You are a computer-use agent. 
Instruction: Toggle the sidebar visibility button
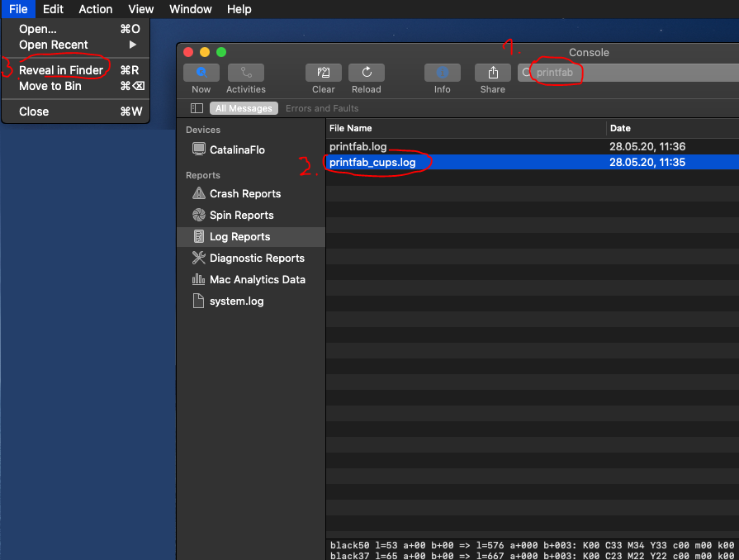pyautogui.click(x=197, y=108)
